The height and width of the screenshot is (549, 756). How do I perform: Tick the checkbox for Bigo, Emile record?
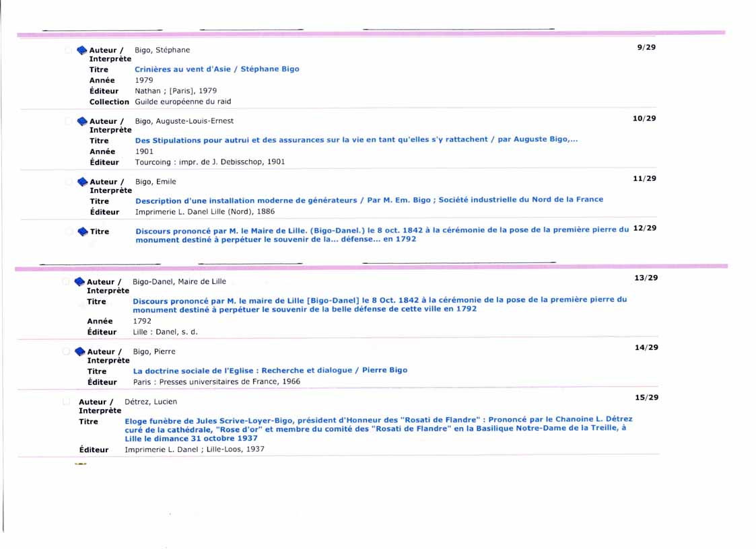click(x=69, y=182)
